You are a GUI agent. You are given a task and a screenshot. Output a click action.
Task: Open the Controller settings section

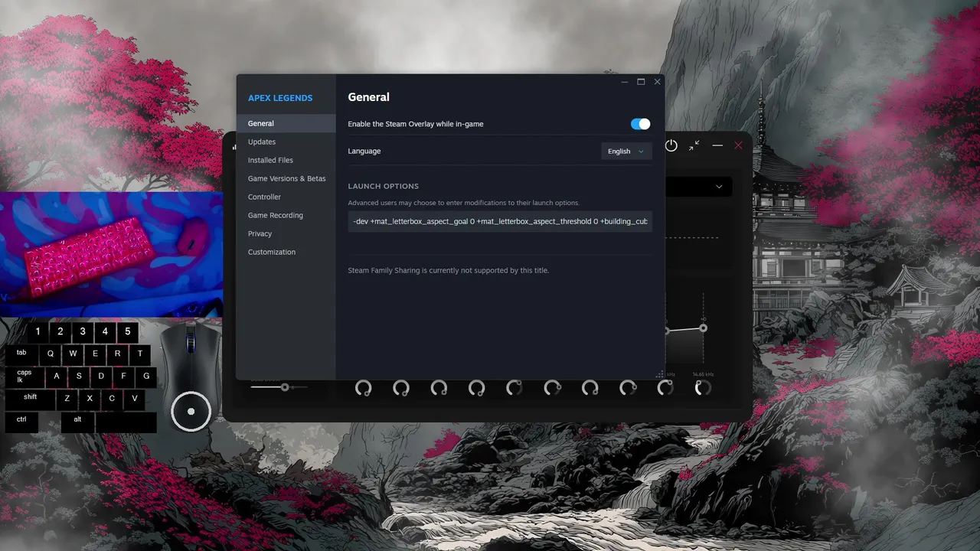click(x=286, y=197)
